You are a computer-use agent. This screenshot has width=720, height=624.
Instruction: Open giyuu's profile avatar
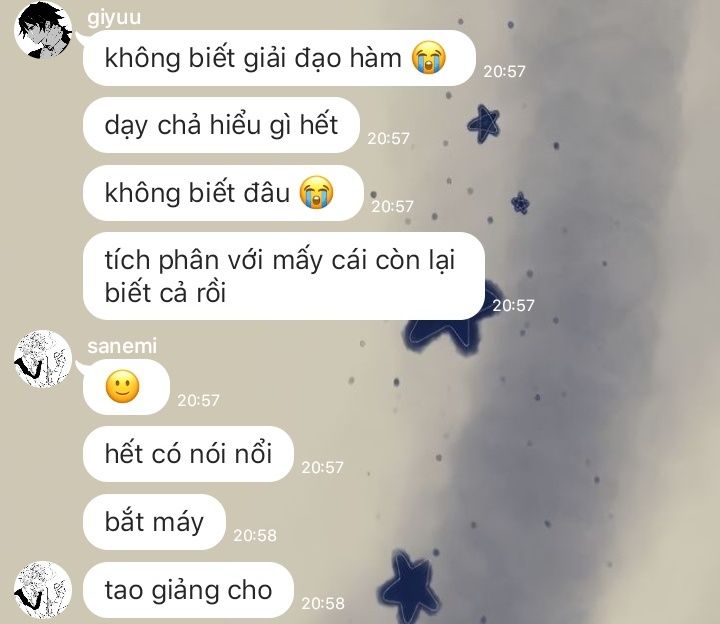(43, 30)
